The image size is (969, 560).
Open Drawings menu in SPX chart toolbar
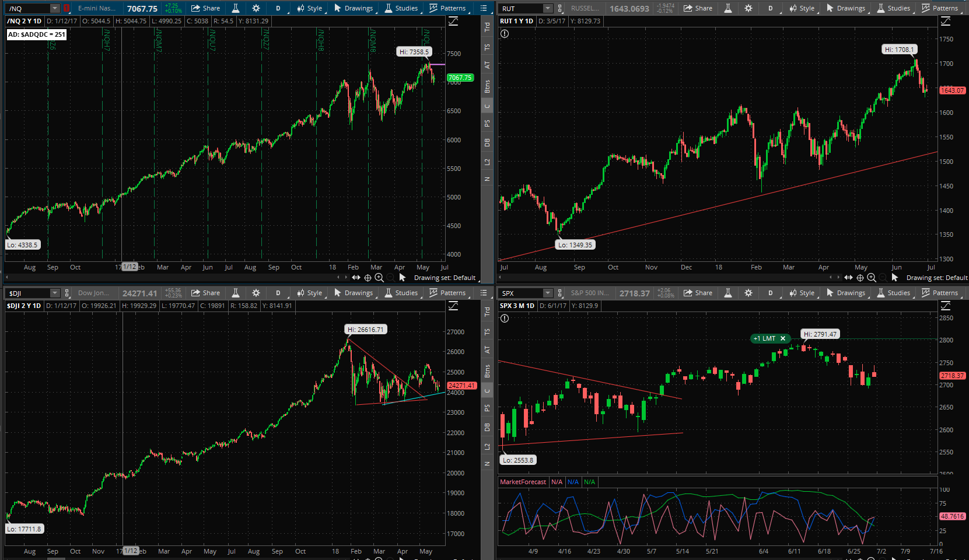point(845,293)
